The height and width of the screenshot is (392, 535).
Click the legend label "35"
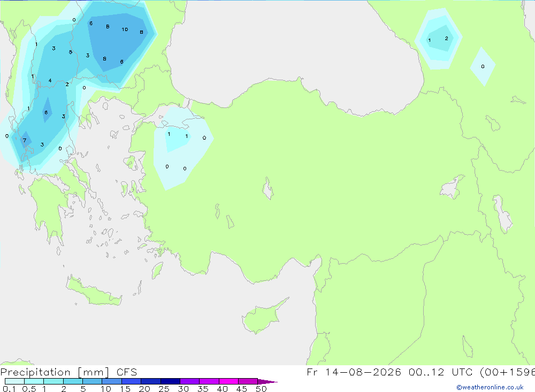tap(203, 389)
